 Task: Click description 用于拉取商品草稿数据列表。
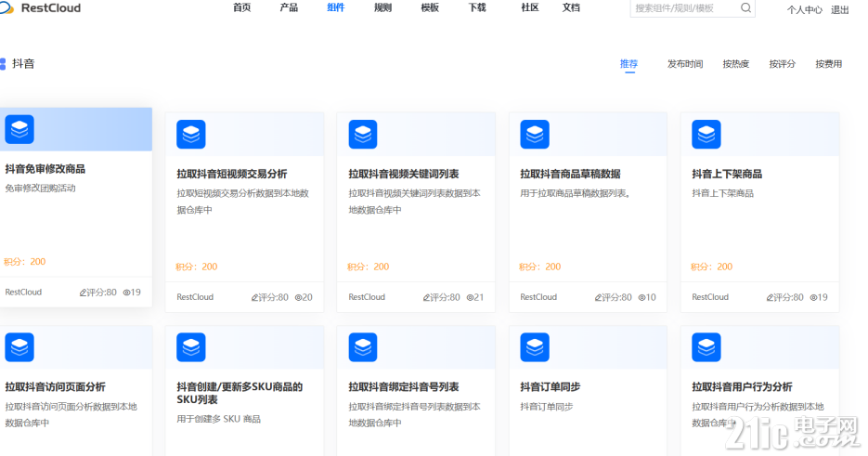576,193
